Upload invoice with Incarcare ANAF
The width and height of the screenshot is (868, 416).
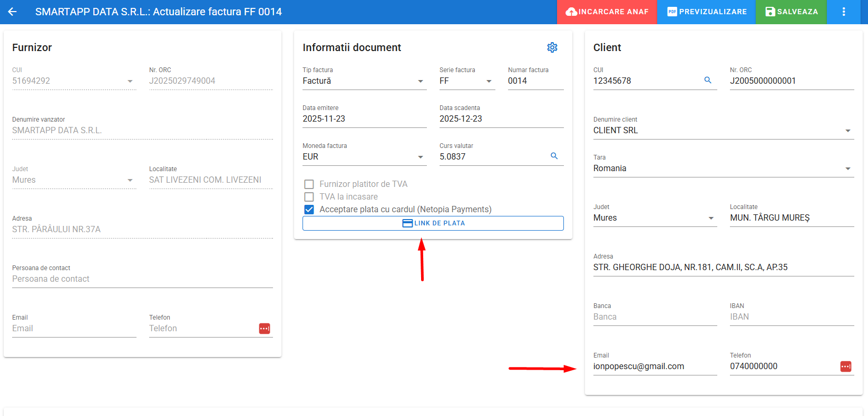[607, 12]
